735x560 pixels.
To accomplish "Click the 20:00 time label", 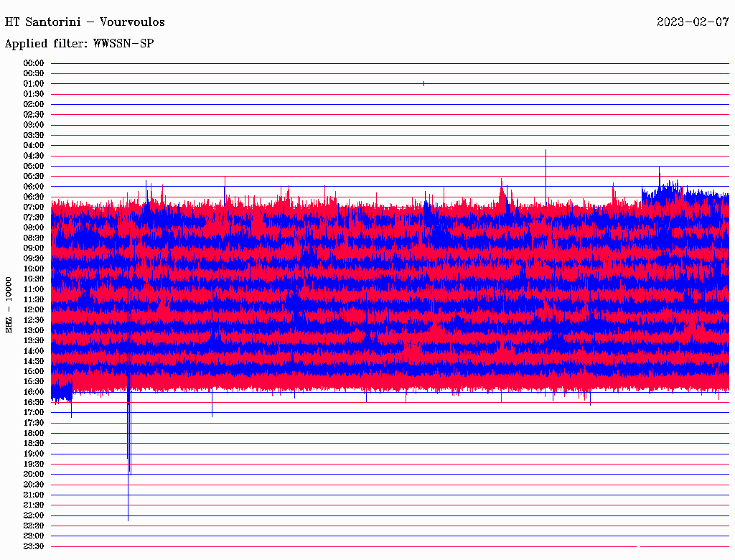I will pos(34,474).
